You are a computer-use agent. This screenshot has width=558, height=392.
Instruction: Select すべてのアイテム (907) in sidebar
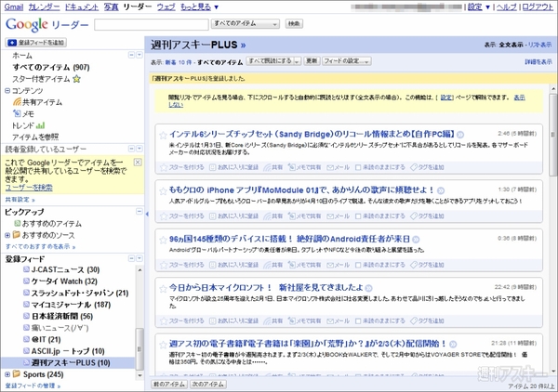pos(51,67)
